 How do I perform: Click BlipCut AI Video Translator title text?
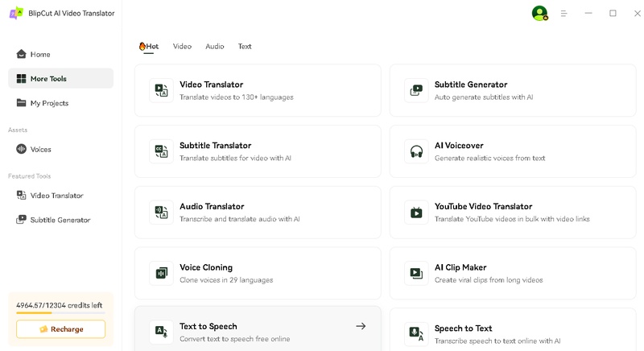click(72, 13)
